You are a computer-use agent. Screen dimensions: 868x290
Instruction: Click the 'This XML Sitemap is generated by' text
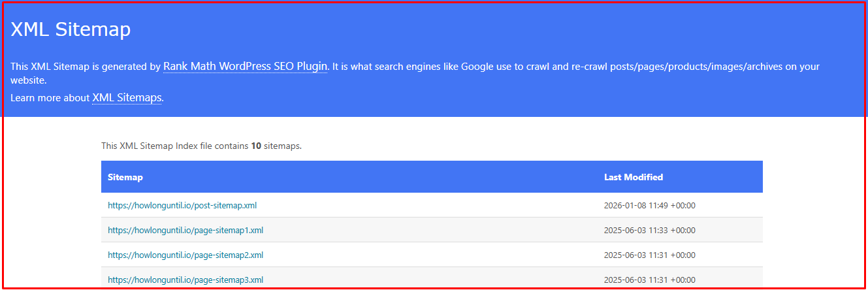pyautogui.click(x=85, y=67)
